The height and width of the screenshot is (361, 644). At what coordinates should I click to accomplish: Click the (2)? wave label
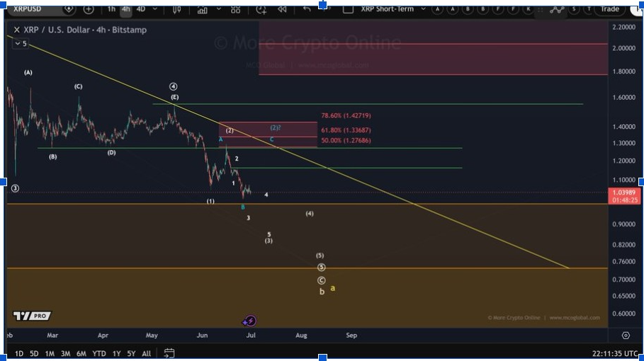point(276,127)
